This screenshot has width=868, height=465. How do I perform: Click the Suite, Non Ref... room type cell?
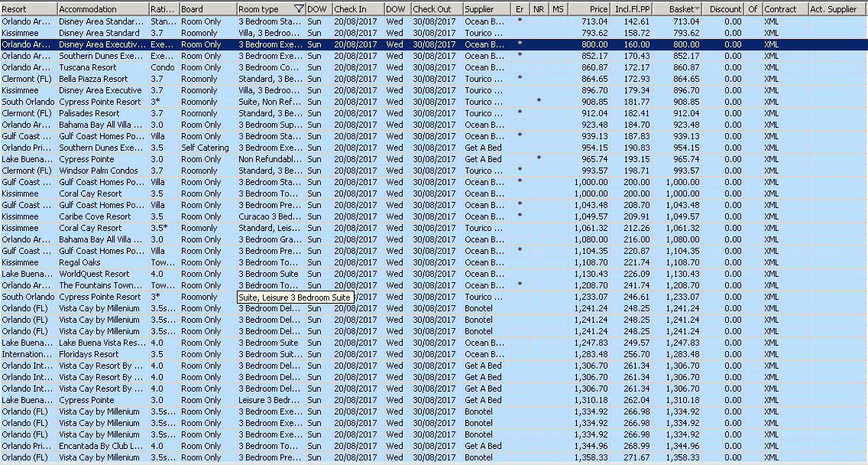(x=271, y=102)
